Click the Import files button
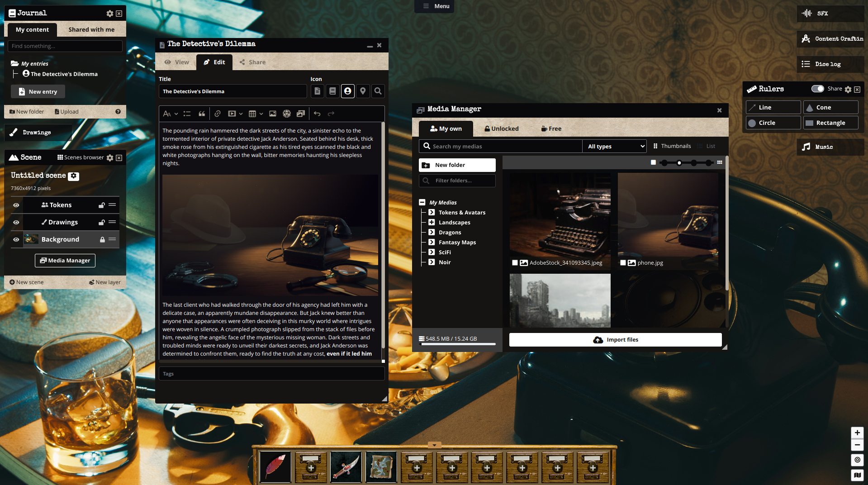This screenshot has width=868, height=485. (x=615, y=340)
